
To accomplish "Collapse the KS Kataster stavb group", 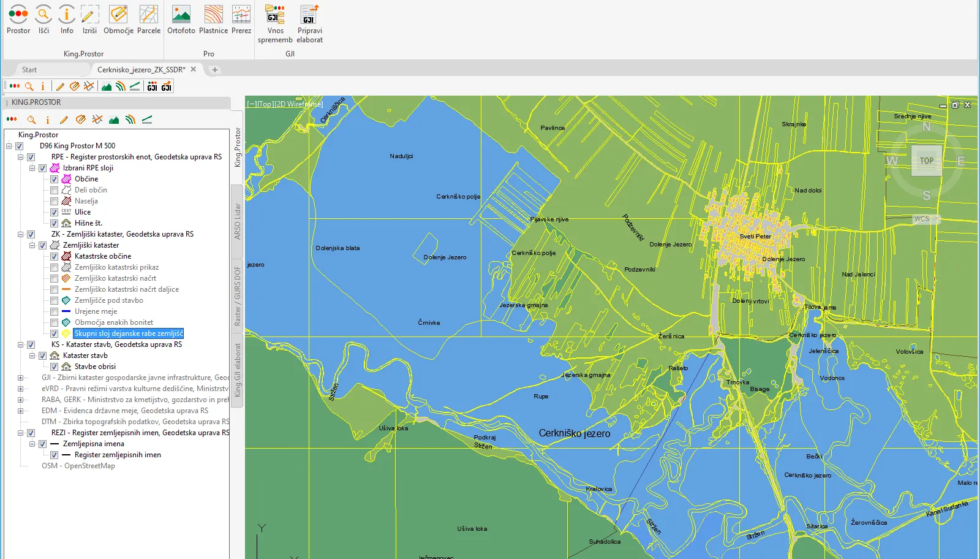I will click(21, 344).
